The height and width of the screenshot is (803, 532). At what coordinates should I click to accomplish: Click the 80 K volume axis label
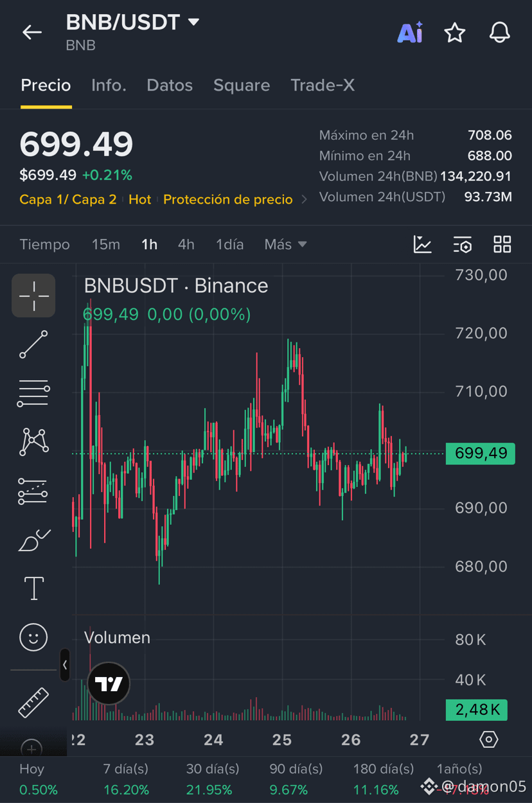coord(470,640)
